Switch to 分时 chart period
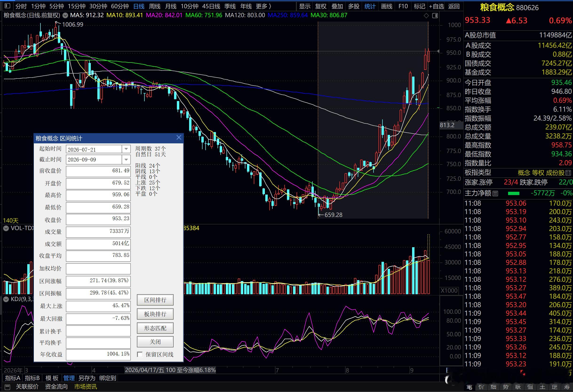Viewport: 573px width, 392px height. [x=21, y=6]
